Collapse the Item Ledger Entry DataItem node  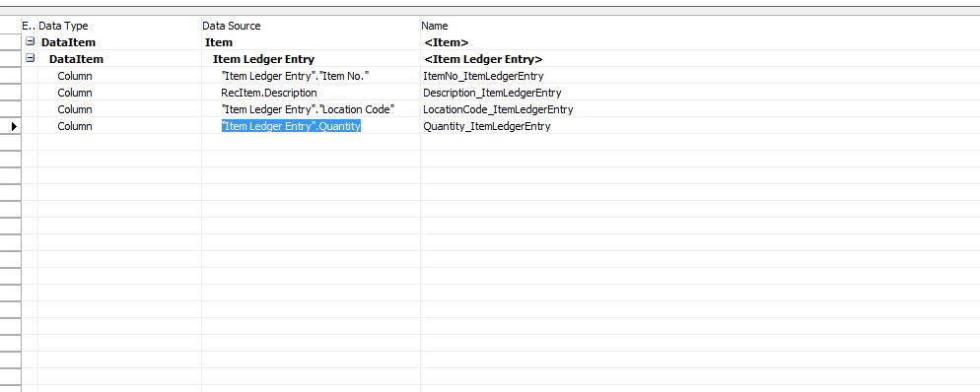tap(30, 59)
